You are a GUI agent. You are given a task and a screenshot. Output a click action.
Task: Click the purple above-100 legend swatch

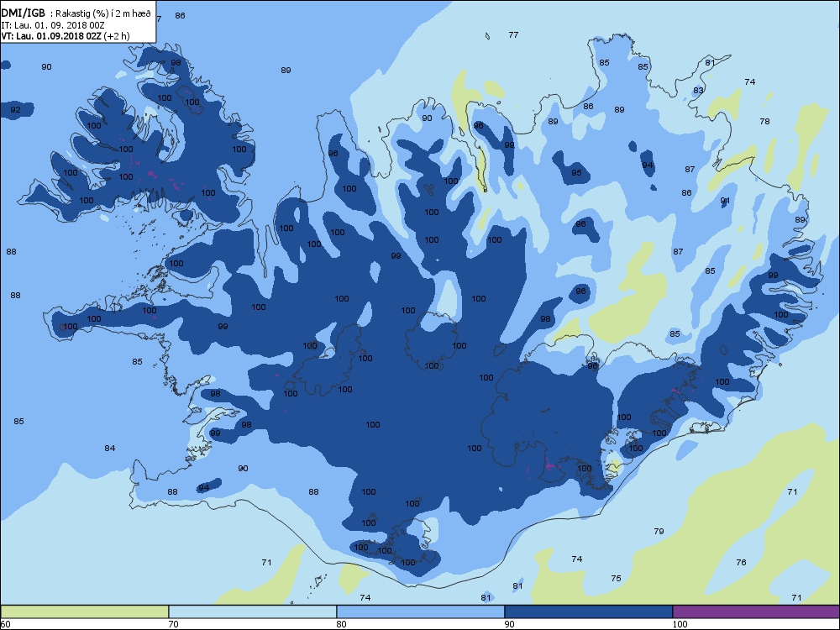point(756,612)
